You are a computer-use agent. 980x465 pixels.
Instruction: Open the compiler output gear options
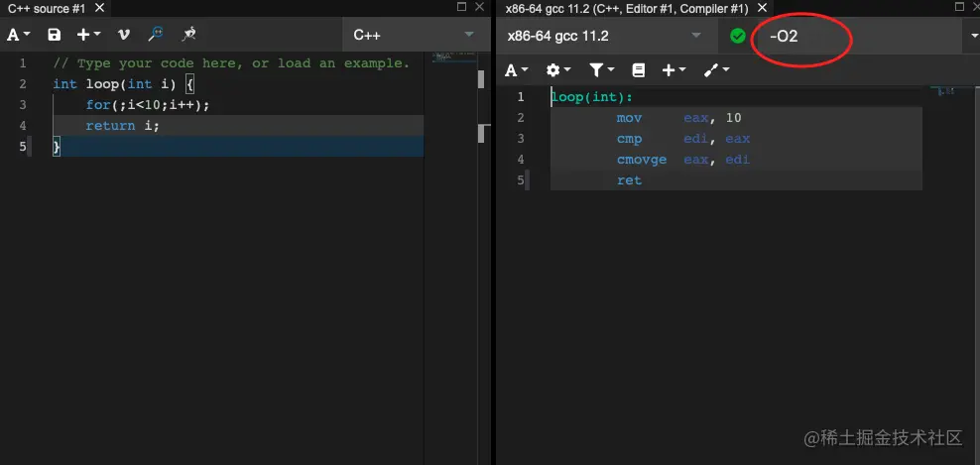557,70
